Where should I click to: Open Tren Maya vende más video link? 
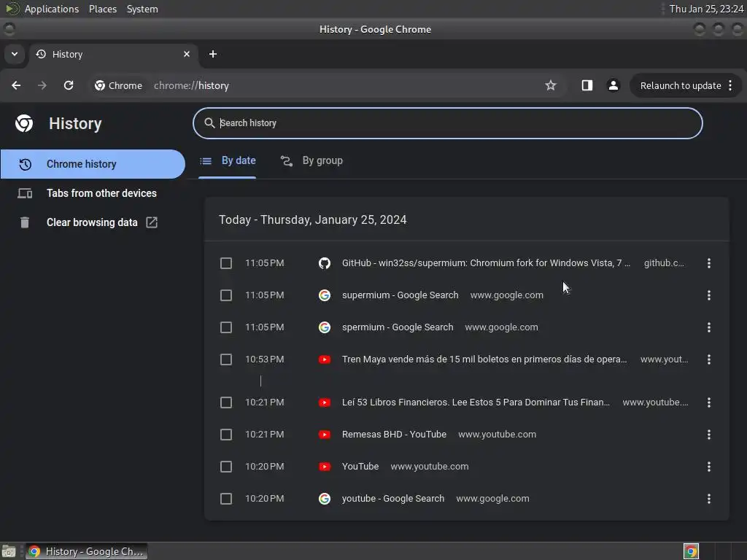[484, 359]
